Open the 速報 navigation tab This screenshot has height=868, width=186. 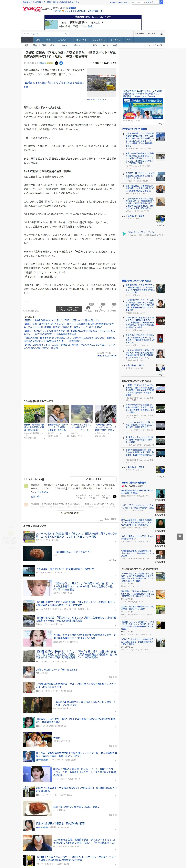click(38, 40)
